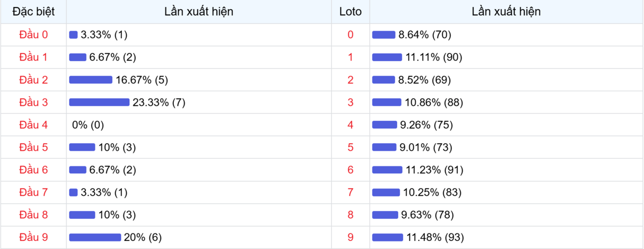This screenshot has height=249, width=644.
Task: Click the Đầu 4 row label
Action: coord(33,125)
